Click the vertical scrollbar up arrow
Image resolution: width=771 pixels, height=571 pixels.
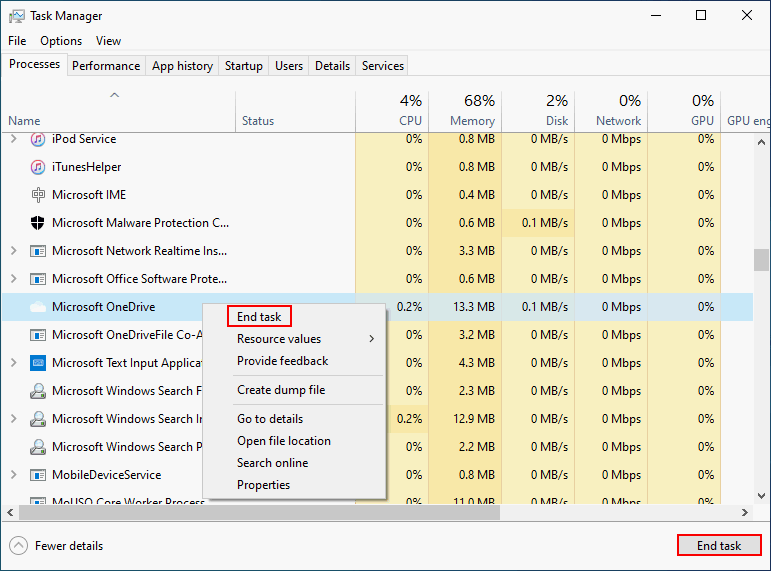pos(761,142)
